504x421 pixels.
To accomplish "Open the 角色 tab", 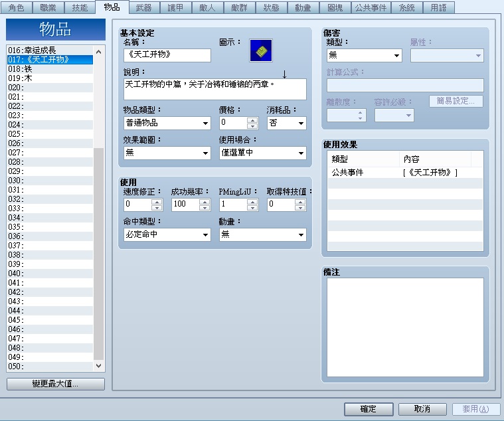I will pos(17,7).
